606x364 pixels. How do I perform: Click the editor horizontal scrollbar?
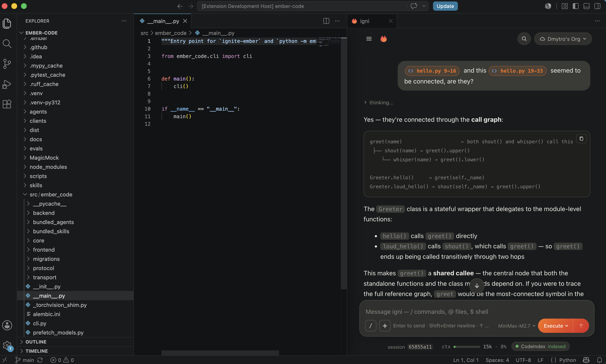(220, 353)
